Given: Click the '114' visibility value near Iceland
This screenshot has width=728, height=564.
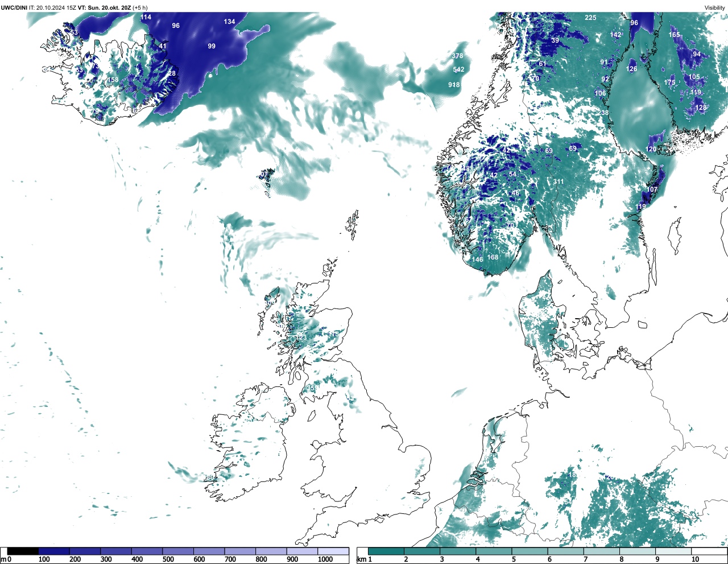Looking at the screenshot, I should [x=146, y=17].
